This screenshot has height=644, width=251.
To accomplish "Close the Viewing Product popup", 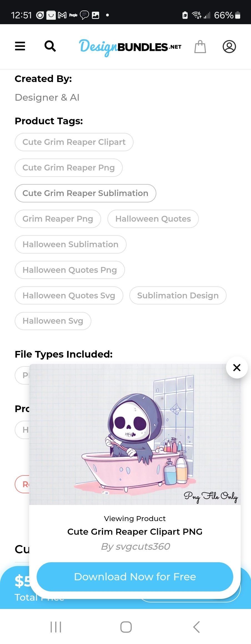I will (x=237, y=368).
